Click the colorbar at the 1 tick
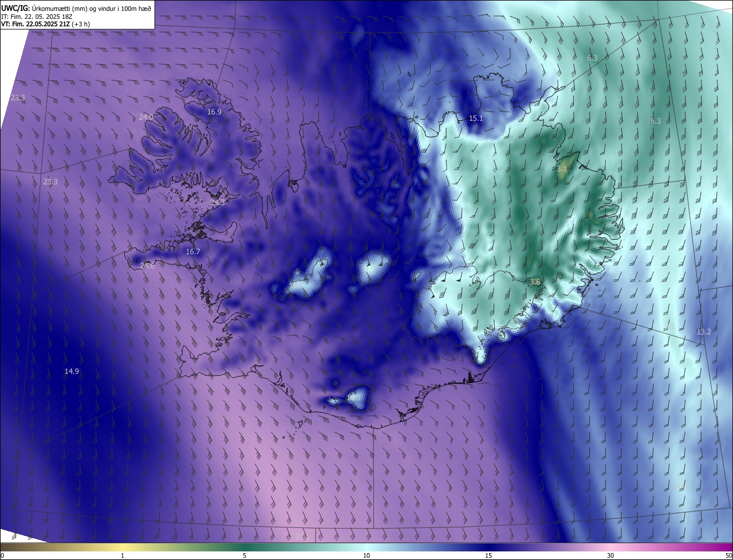This screenshot has width=733, height=560. [x=123, y=555]
